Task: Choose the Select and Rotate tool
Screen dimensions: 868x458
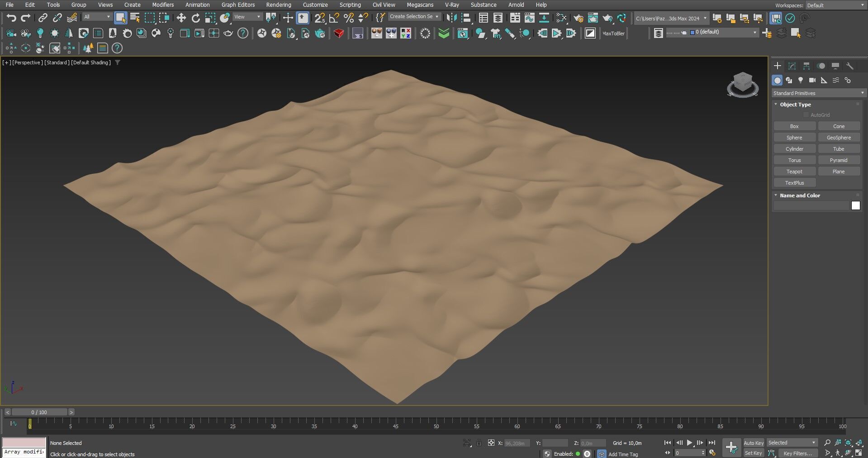Action: tap(195, 18)
